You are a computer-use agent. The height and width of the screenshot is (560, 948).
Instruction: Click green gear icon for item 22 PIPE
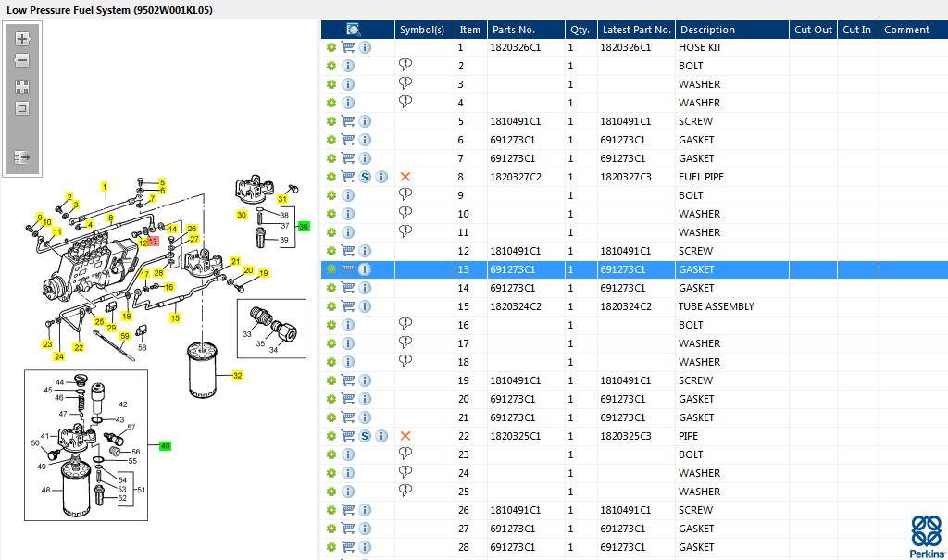point(331,436)
